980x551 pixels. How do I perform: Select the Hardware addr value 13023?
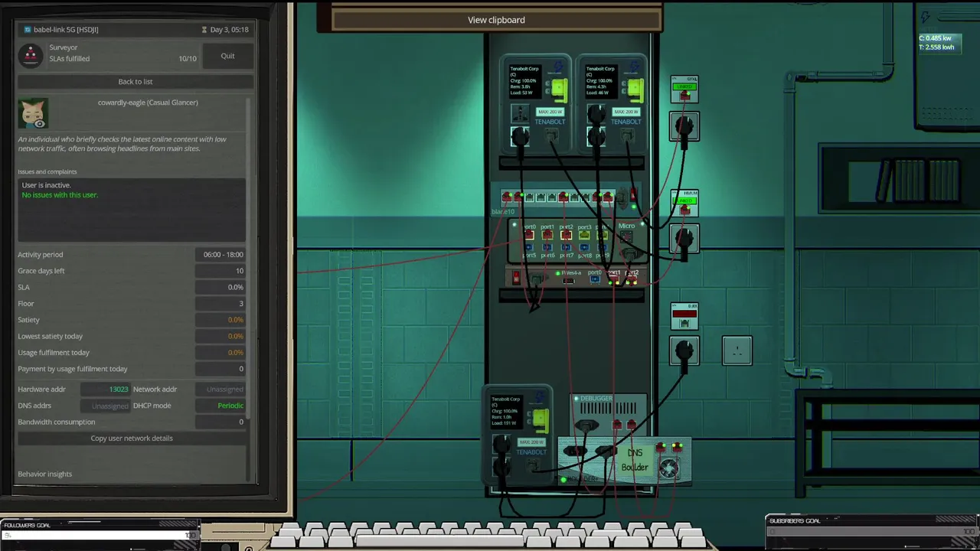[x=106, y=390]
